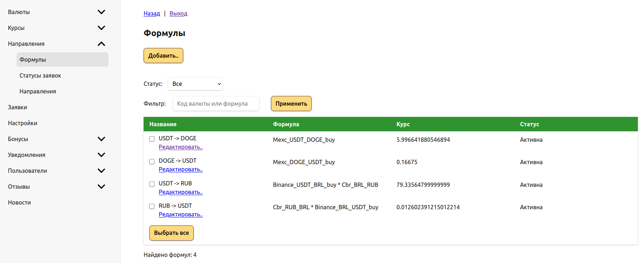
Task: Focus the Код валюты или формула field
Action: click(x=216, y=104)
